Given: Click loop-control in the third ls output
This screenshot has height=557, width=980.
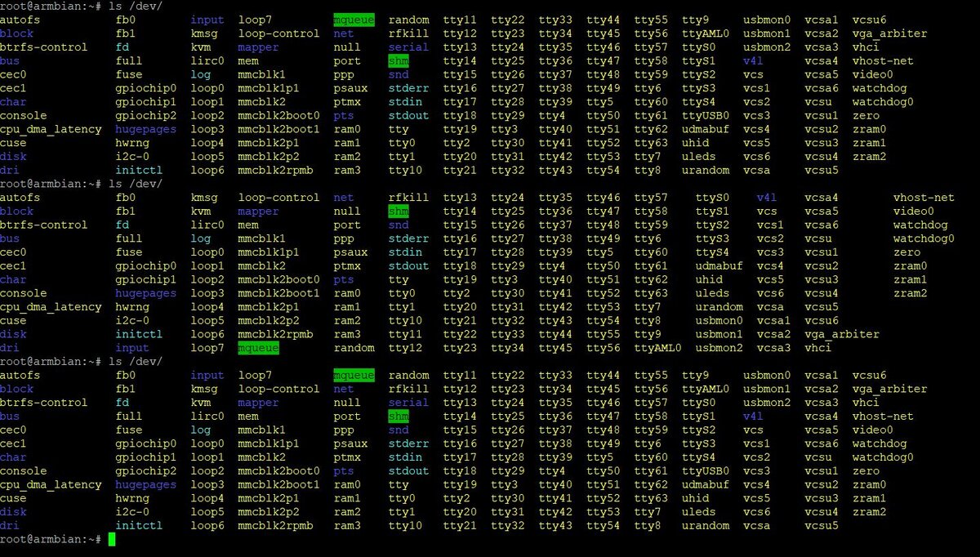Looking at the screenshot, I should pos(278,389).
